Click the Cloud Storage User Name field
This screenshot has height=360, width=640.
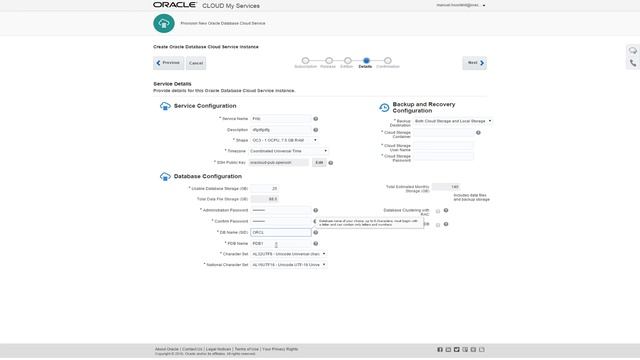pyautogui.click(x=443, y=146)
